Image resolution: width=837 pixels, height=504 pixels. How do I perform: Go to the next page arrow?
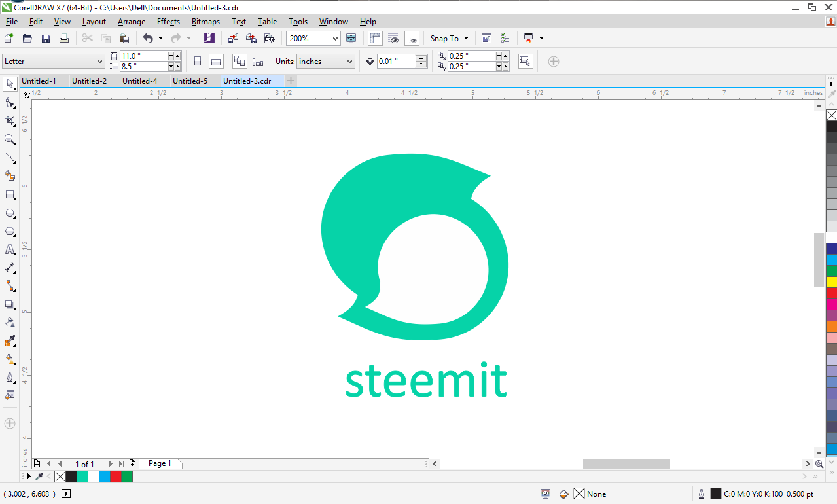111,464
